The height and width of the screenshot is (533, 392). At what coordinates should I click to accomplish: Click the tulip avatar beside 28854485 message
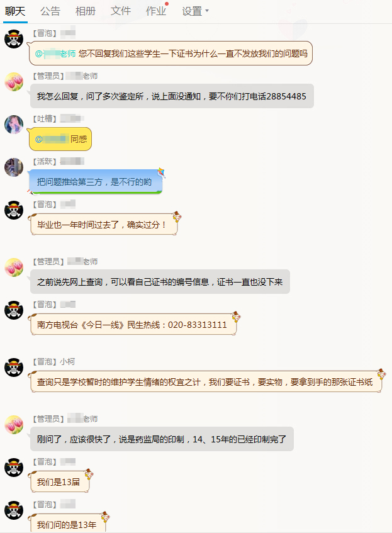click(14, 82)
